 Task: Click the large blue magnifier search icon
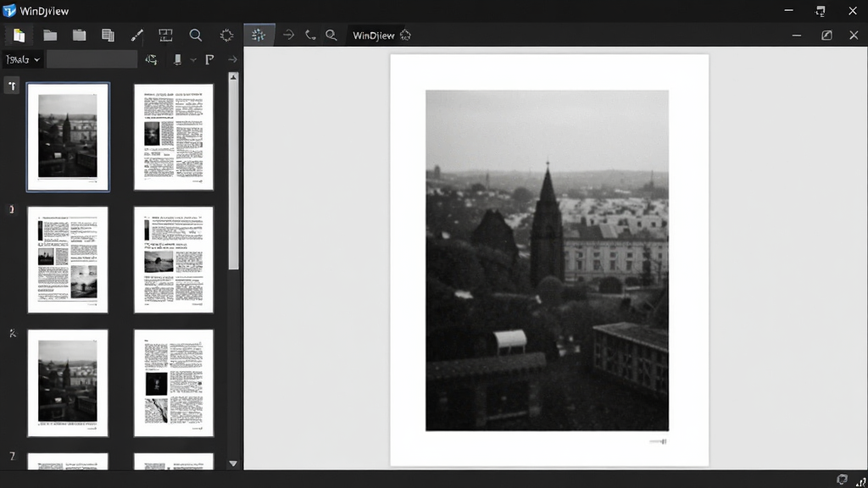196,36
